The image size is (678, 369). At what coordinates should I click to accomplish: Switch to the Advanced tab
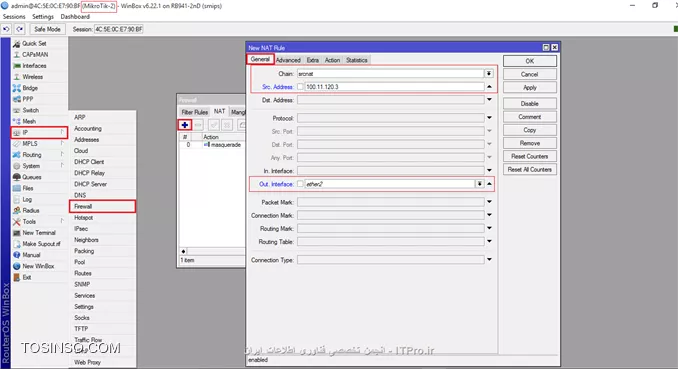pyautogui.click(x=288, y=60)
